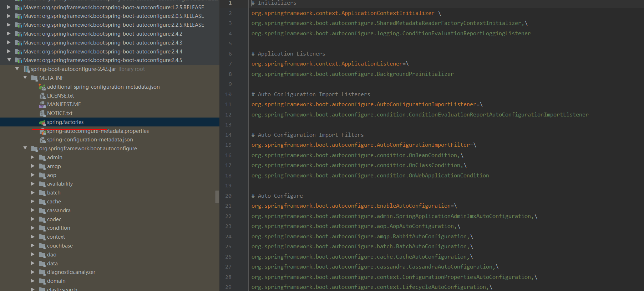Expand the spring-boot-autoconfigure:2.4.4 library node
The image size is (644, 291).
pyautogui.click(x=9, y=51)
